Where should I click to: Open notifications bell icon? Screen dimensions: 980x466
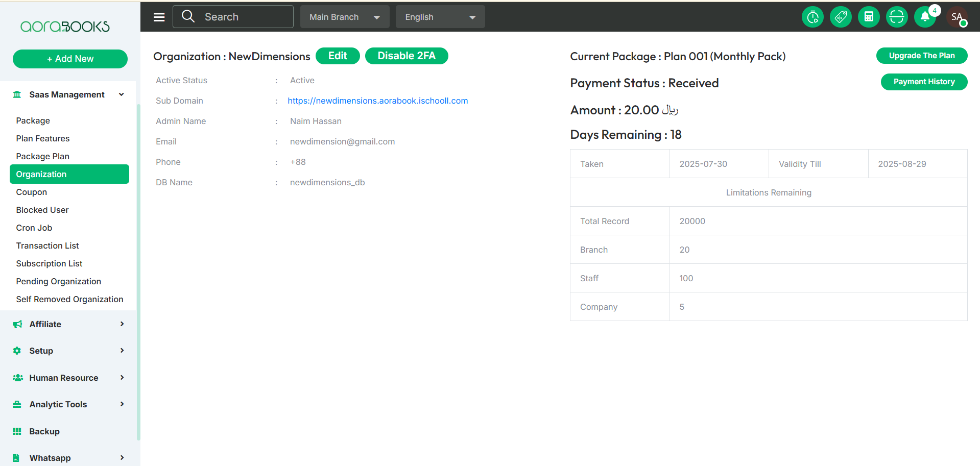tap(925, 17)
